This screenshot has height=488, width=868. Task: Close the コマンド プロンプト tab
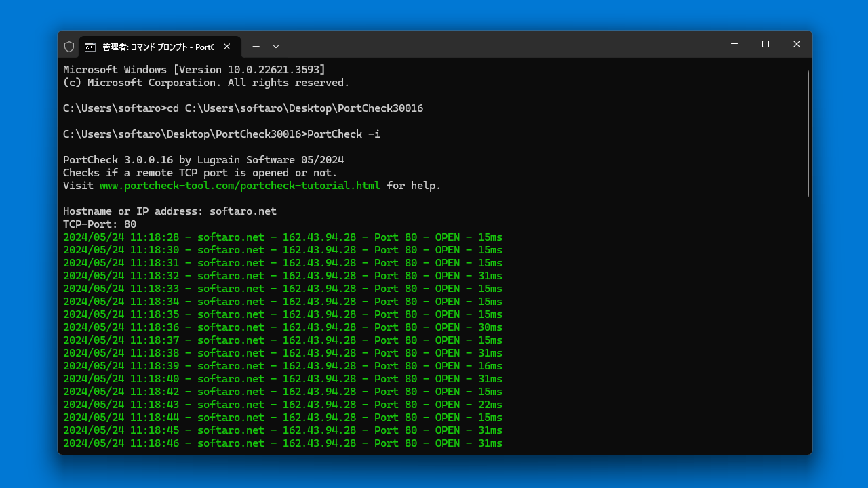227,47
